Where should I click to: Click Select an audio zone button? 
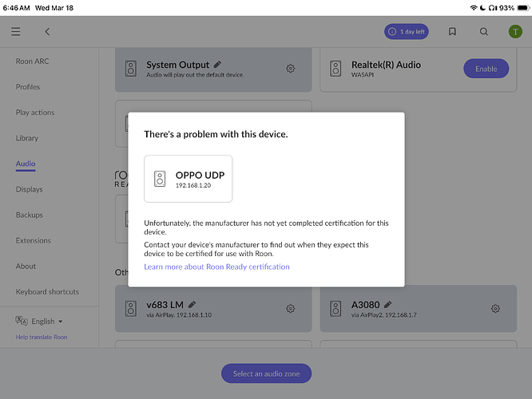(266, 373)
